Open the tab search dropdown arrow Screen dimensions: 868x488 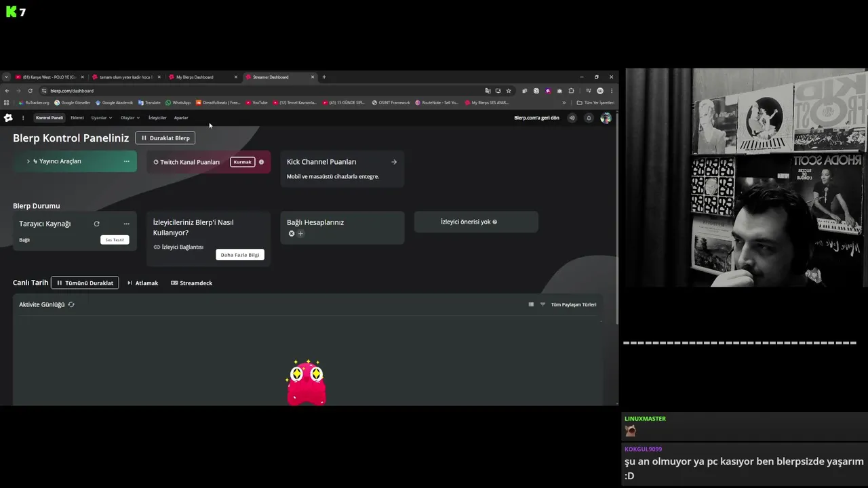pyautogui.click(x=6, y=77)
